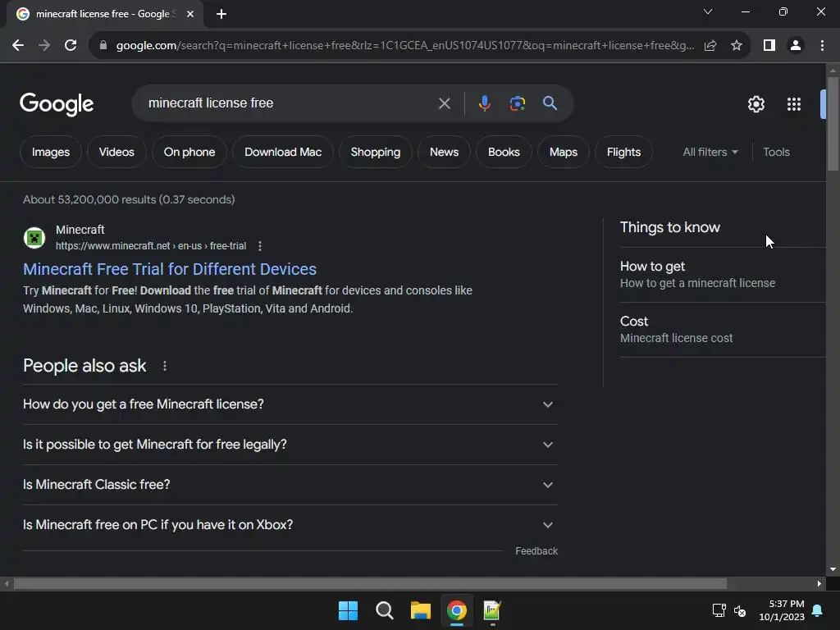Open Google quick settings gear

click(756, 104)
